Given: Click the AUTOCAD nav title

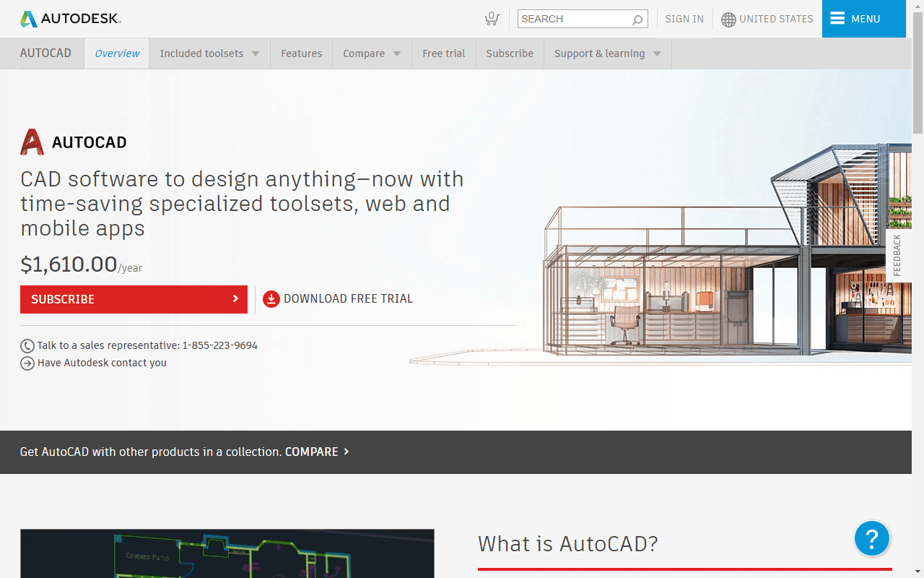Looking at the screenshot, I should [45, 53].
